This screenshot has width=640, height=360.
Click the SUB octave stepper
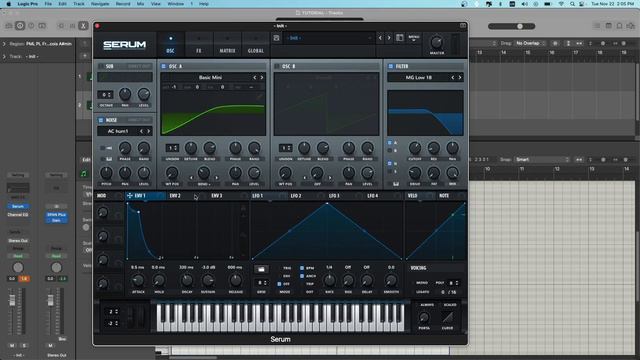[105, 95]
